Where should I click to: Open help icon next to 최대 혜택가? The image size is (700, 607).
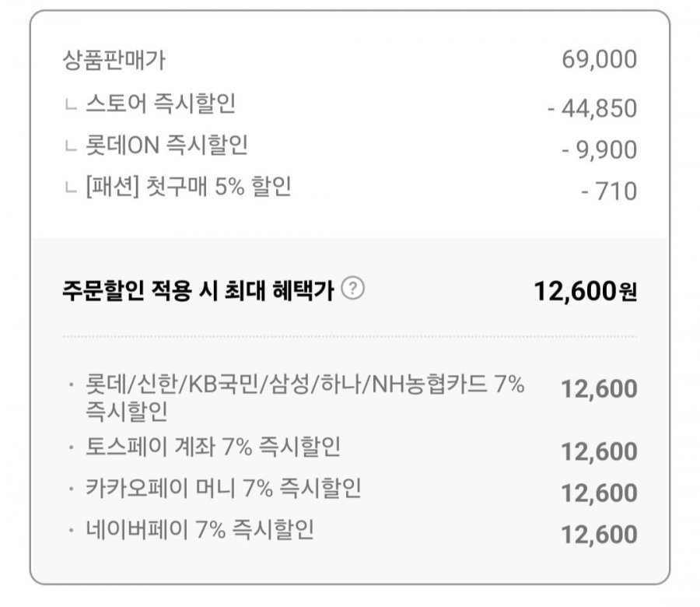[x=352, y=289]
